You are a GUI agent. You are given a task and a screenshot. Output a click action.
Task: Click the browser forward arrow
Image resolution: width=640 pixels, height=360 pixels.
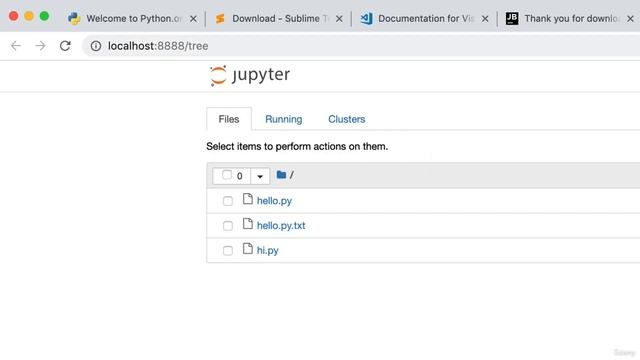(40, 46)
